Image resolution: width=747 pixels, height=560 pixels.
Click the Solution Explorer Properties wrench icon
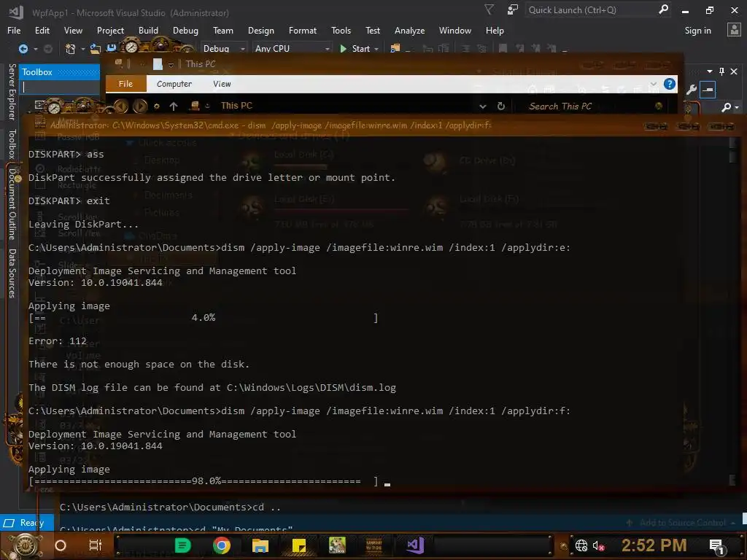pyautogui.click(x=691, y=89)
